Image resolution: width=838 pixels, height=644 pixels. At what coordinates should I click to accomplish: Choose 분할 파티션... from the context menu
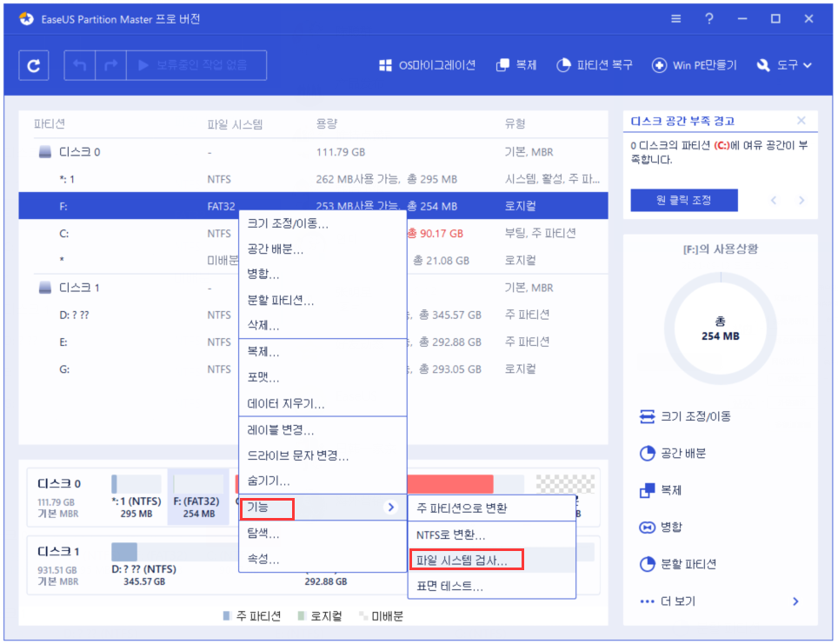click(323, 300)
